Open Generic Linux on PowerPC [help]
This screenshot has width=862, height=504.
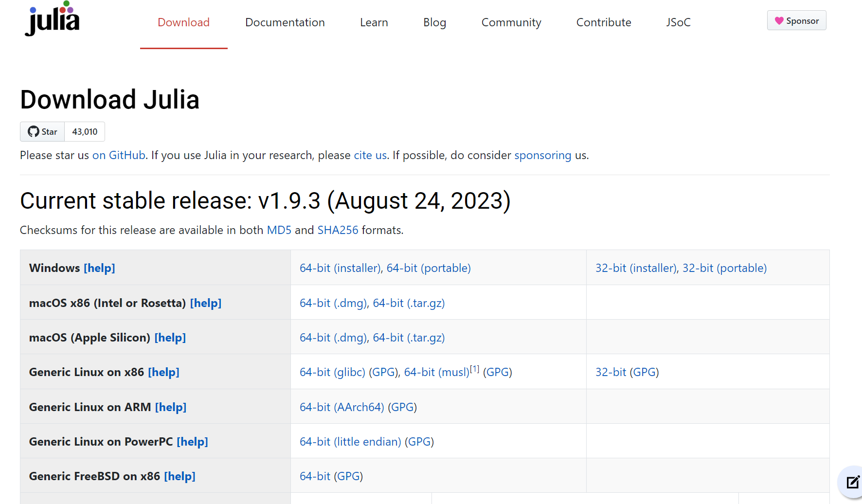[192, 442]
